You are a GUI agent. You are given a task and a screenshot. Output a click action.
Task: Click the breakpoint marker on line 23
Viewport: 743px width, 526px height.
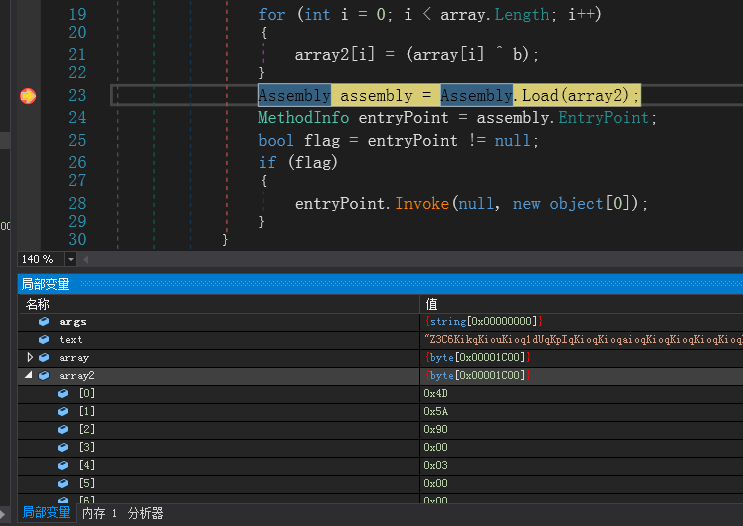(x=28, y=96)
